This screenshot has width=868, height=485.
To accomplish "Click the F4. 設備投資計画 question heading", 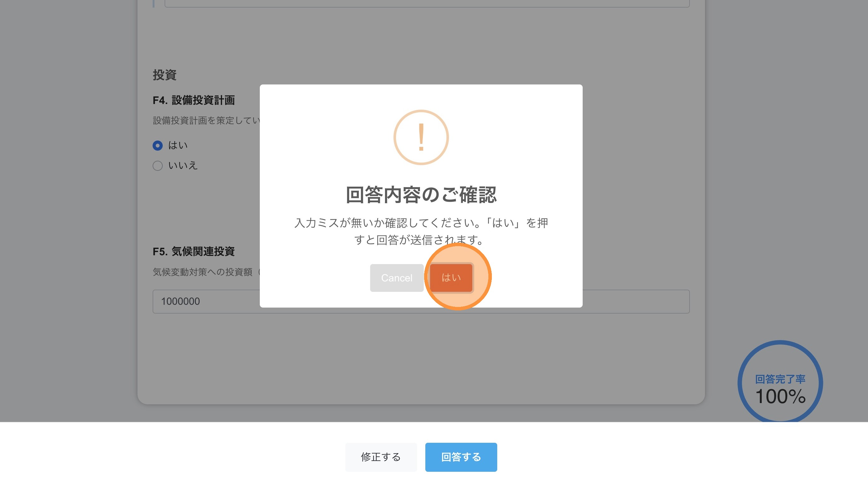I will (x=194, y=100).
